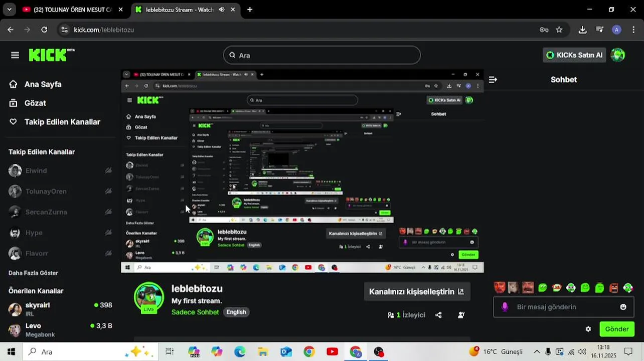Open a new browser tab with plus
The width and height of the screenshot is (644, 361).
(250, 10)
